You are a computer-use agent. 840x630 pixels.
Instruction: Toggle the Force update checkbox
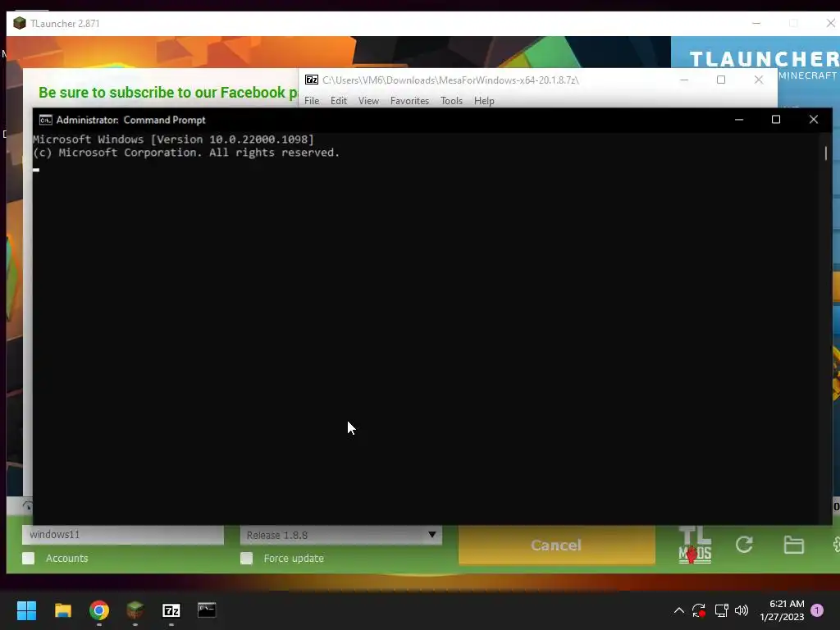246,558
